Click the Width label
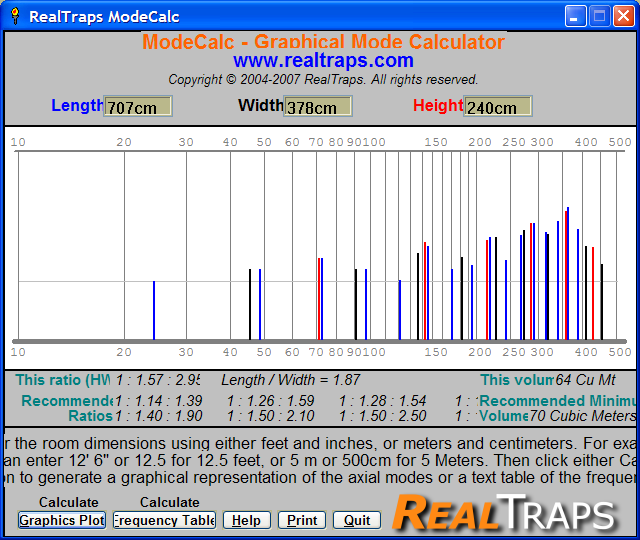640x540 pixels. pyautogui.click(x=261, y=105)
